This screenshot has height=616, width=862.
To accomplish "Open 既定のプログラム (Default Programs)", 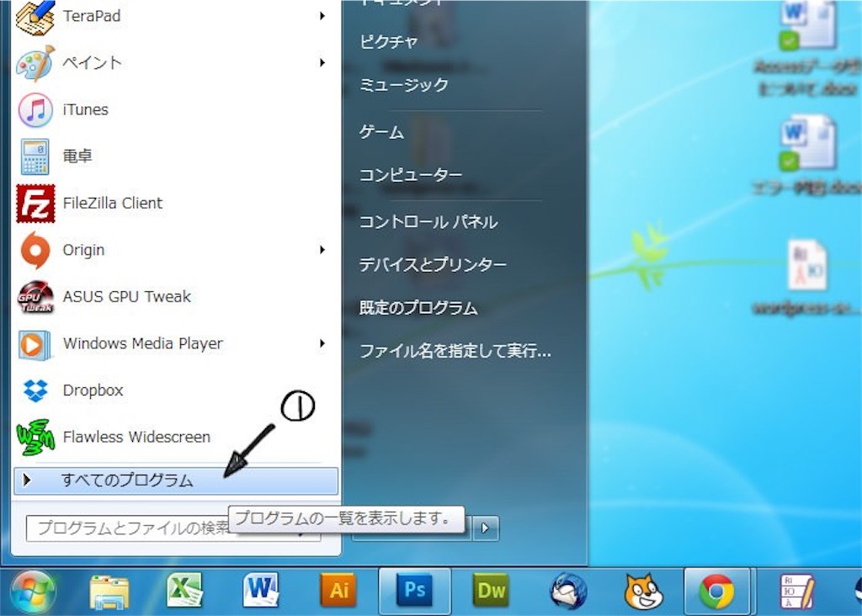I will click(418, 308).
